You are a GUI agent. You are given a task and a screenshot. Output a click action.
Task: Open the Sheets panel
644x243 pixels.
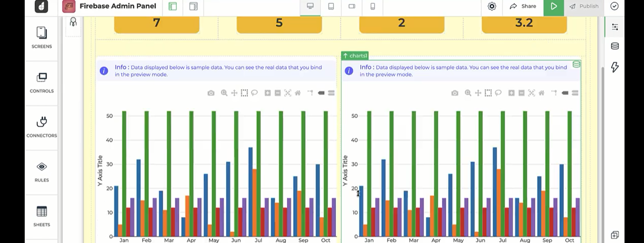pyautogui.click(x=41, y=216)
